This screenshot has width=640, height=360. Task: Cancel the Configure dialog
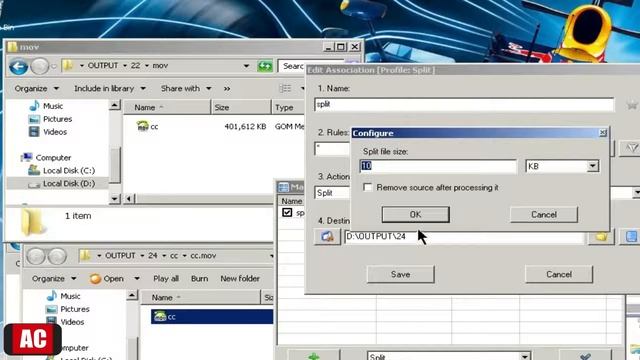544,214
